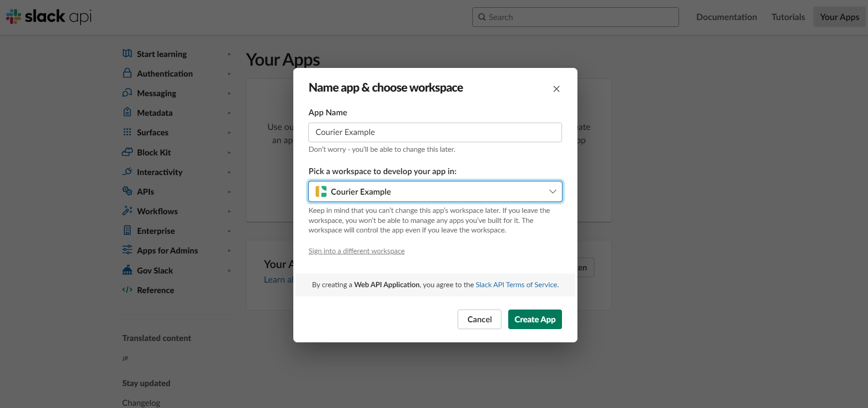Click the Translated content heading
Viewport: 868px width, 408px height.
tap(157, 338)
